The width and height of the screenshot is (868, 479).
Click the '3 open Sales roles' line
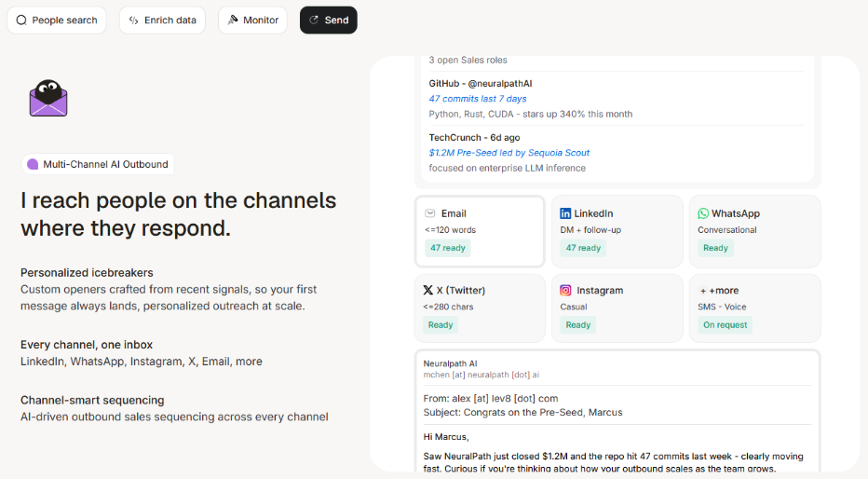468,60
